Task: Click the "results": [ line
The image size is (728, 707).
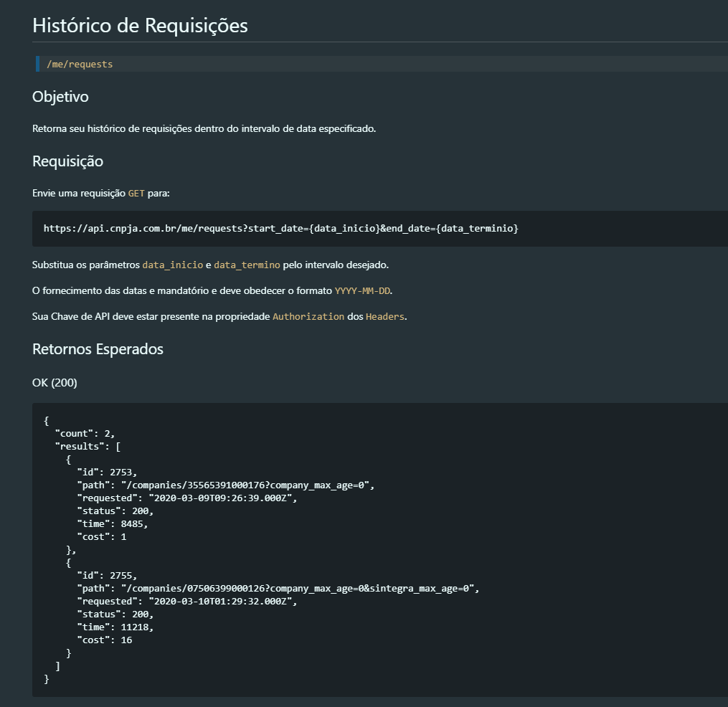Action: (88, 447)
